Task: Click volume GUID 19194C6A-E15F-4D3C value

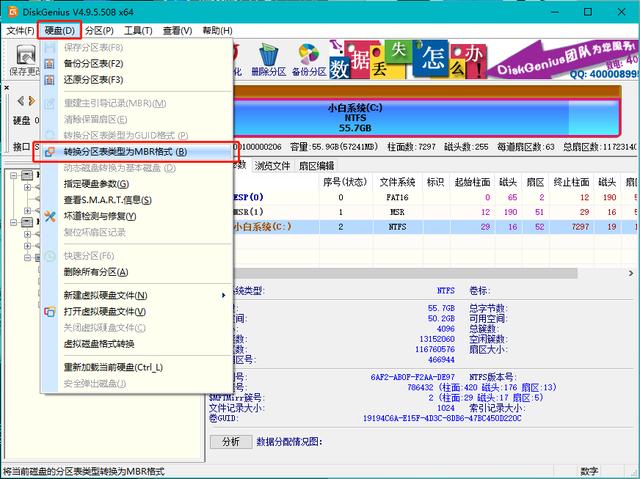Action: pyautogui.click(x=442, y=418)
